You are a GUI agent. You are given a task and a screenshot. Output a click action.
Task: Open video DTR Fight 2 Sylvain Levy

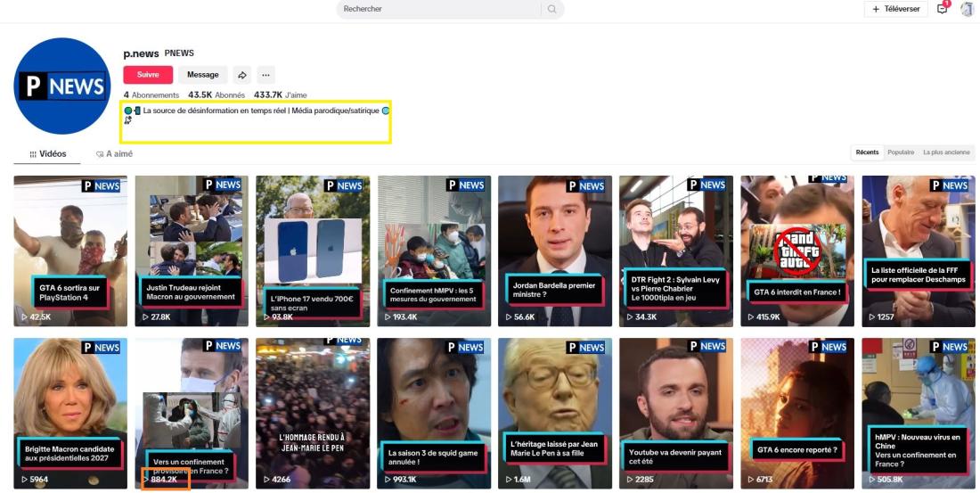676,251
